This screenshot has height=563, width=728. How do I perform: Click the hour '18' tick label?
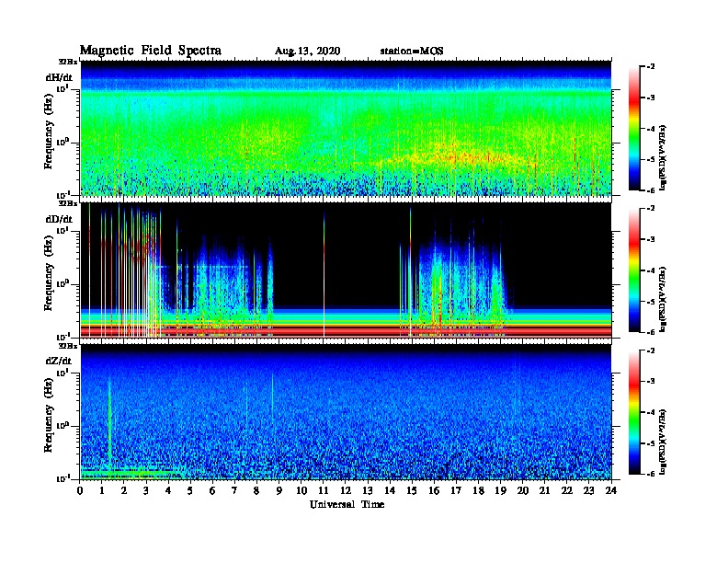click(478, 490)
